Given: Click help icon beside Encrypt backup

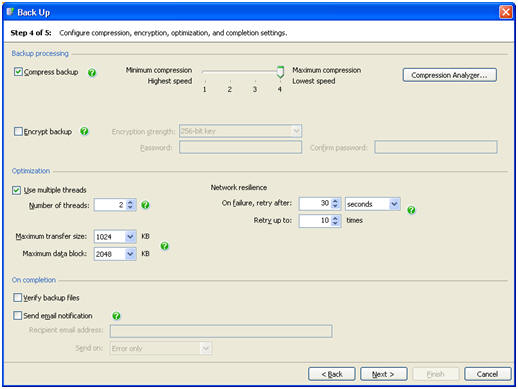Looking at the screenshot, I should coord(84,131).
